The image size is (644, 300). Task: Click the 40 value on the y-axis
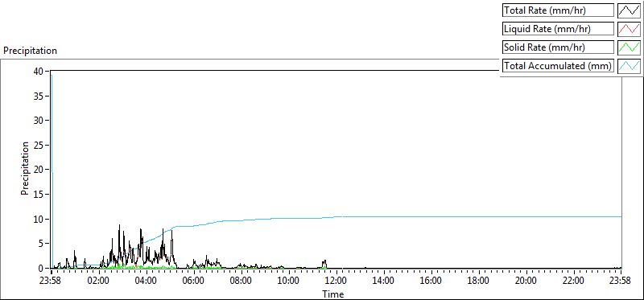38,71
